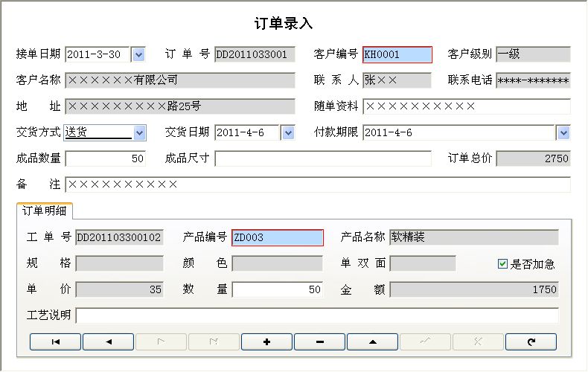Click the 付款期限 date text field

pyautogui.click(x=459, y=132)
